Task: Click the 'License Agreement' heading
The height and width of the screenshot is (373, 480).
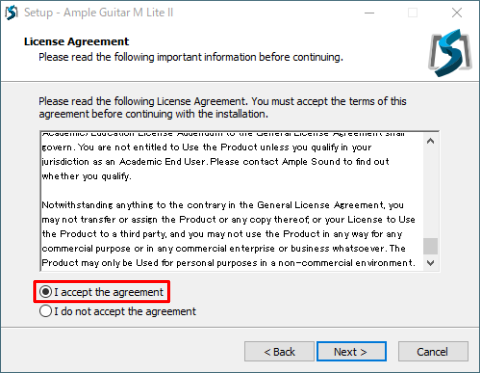Action: coord(76,41)
